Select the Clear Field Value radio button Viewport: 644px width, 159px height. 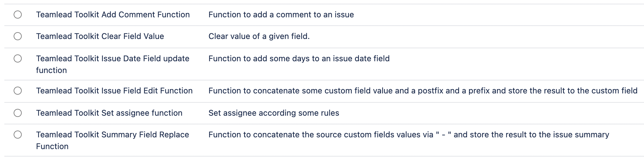18,36
